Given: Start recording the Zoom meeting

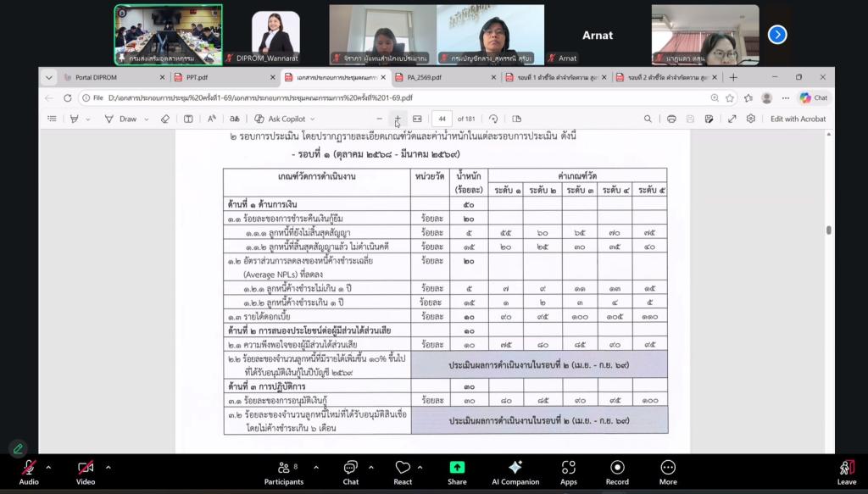Looking at the screenshot, I should point(617,472).
